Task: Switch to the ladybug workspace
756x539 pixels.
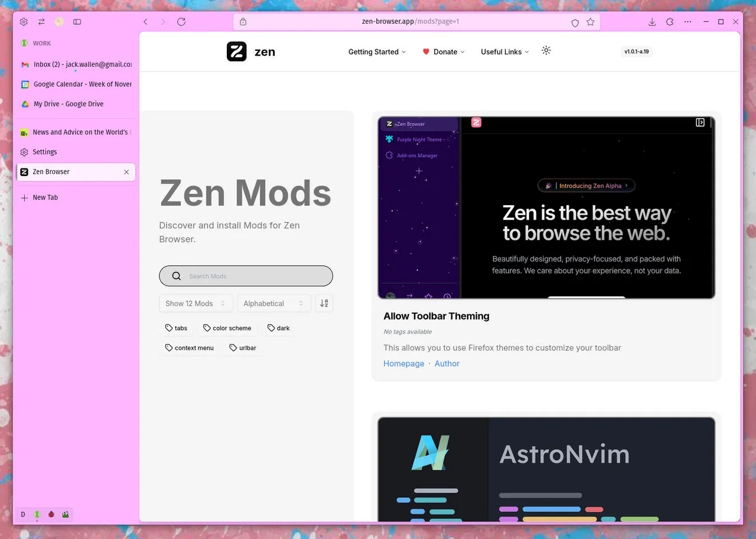Action: (x=51, y=515)
